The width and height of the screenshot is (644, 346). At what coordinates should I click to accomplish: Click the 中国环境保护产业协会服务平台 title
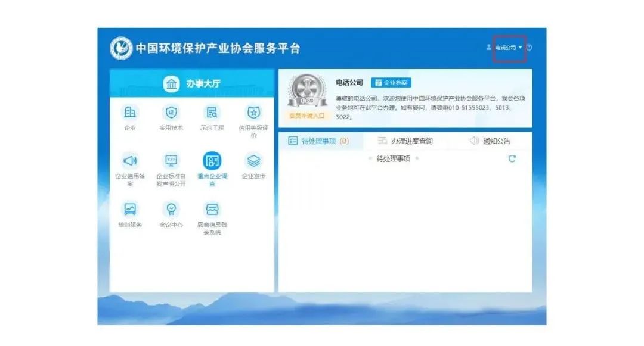point(218,48)
